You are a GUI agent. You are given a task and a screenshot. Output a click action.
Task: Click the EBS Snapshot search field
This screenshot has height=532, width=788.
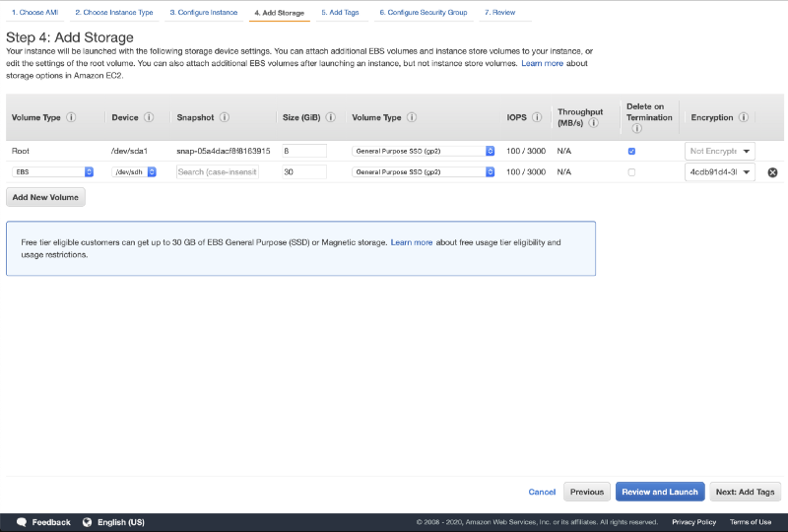tap(218, 171)
